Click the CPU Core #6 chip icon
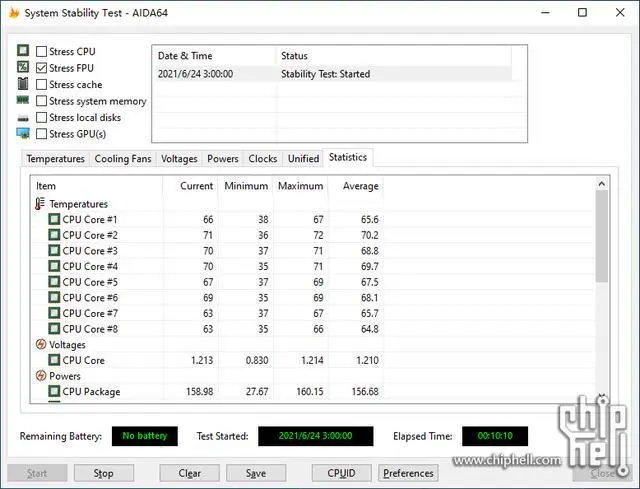 (54, 298)
